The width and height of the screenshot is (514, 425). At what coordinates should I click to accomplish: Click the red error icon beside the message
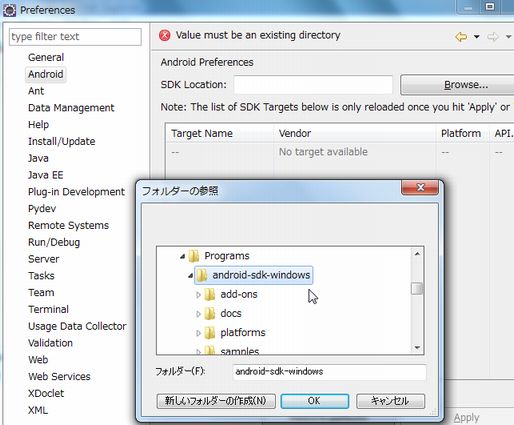click(x=165, y=35)
